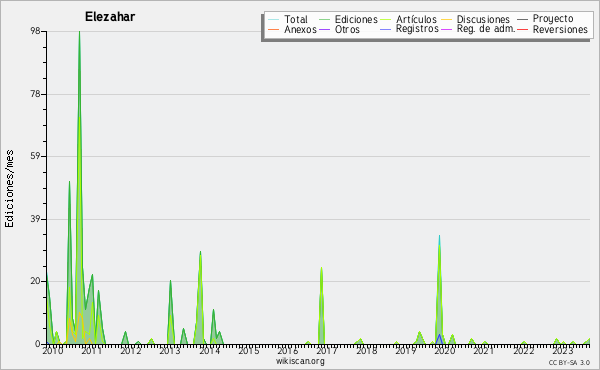
Task: Click the y-axis label Ediciones/mes
Action: coord(9,189)
